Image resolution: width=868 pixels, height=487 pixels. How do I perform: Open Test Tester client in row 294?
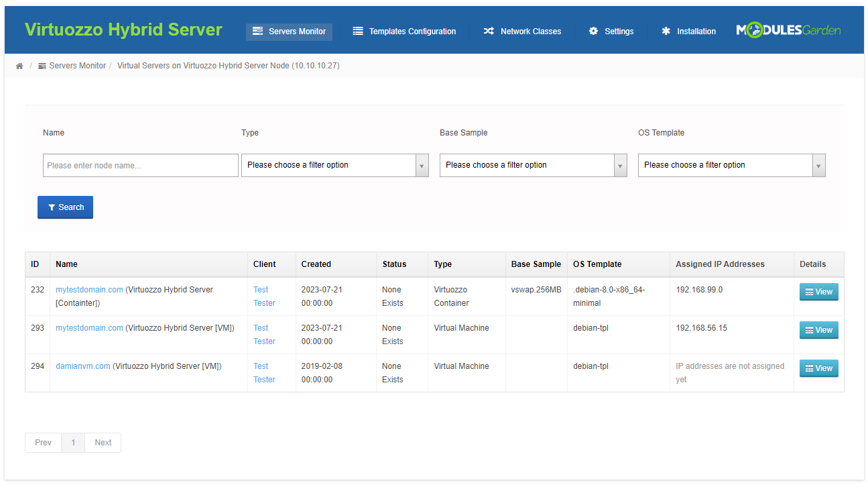click(264, 373)
